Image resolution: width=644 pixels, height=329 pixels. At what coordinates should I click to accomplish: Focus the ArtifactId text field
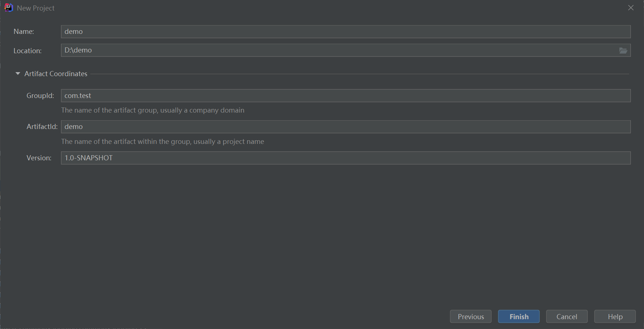[x=345, y=127]
